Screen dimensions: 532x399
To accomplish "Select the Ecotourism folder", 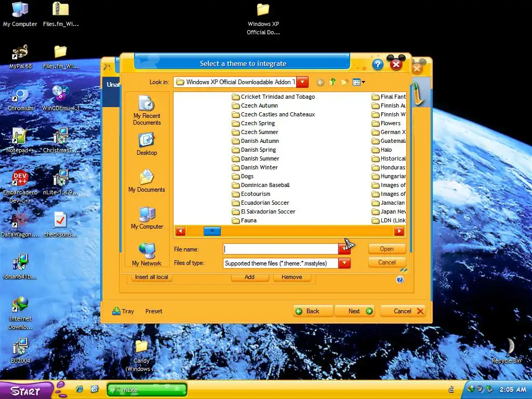I will pyautogui.click(x=251, y=194).
